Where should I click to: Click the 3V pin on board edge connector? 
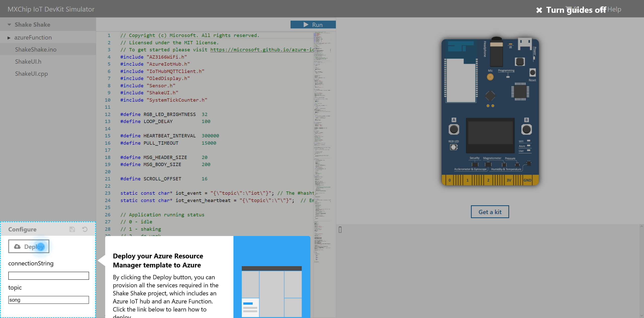[x=509, y=180]
